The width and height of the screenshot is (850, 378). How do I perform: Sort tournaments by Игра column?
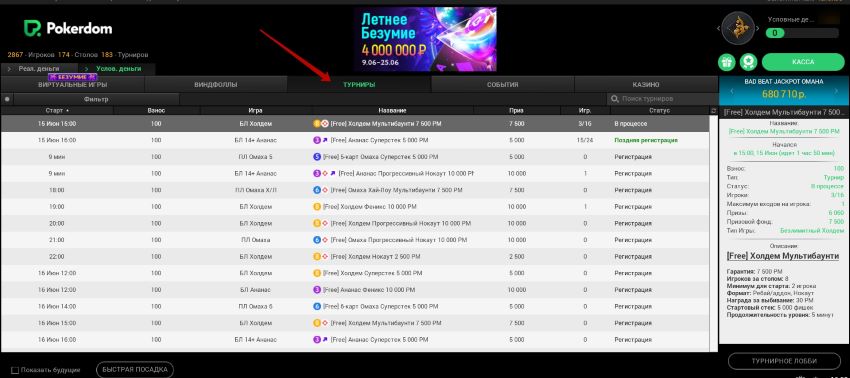tap(255, 111)
